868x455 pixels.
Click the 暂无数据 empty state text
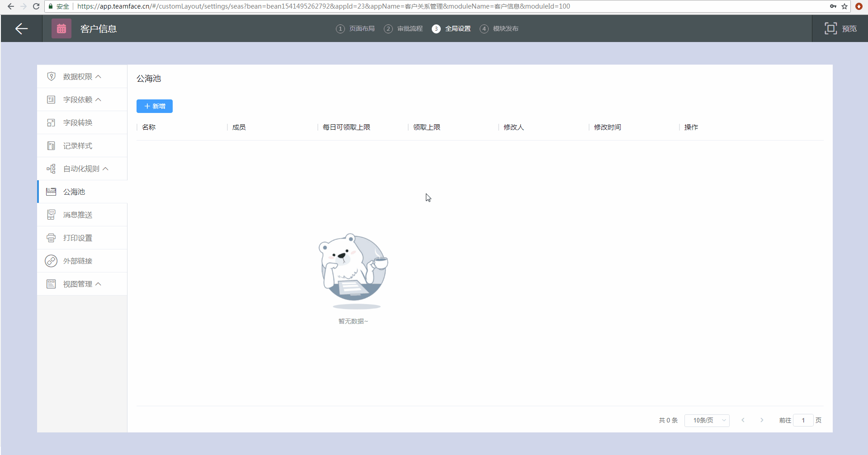353,321
